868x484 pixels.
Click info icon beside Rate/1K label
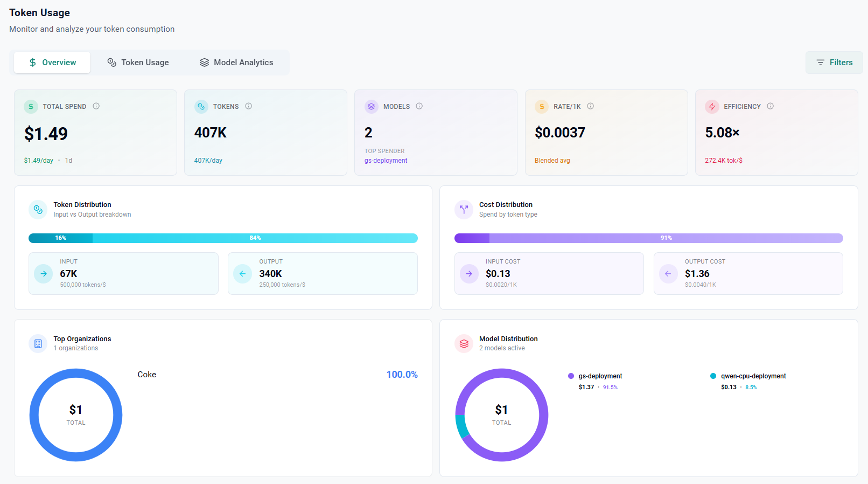coord(591,106)
